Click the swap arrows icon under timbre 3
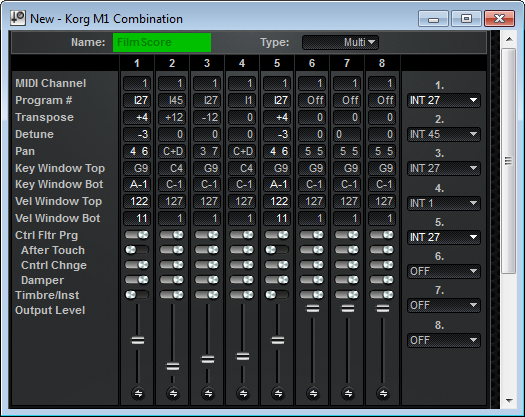 click(208, 393)
